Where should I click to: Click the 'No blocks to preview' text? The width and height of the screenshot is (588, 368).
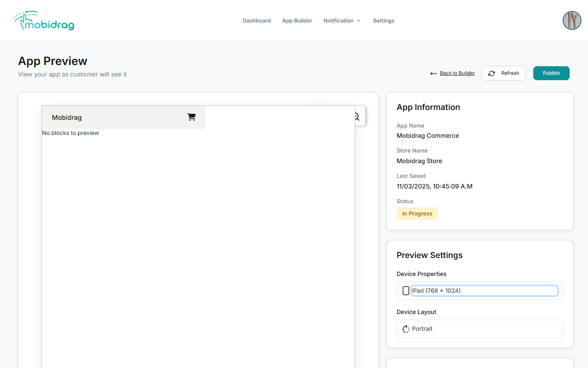(71, 133)
